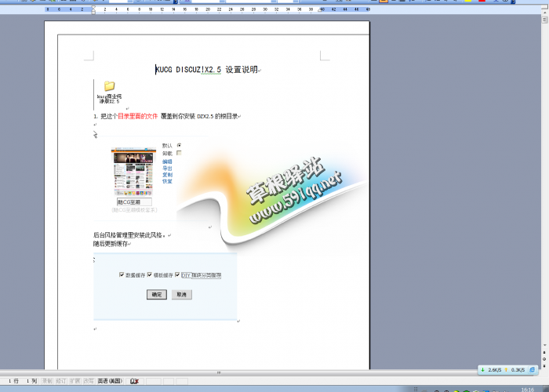Click the line '随后更新缓存'

pos(111,244)
